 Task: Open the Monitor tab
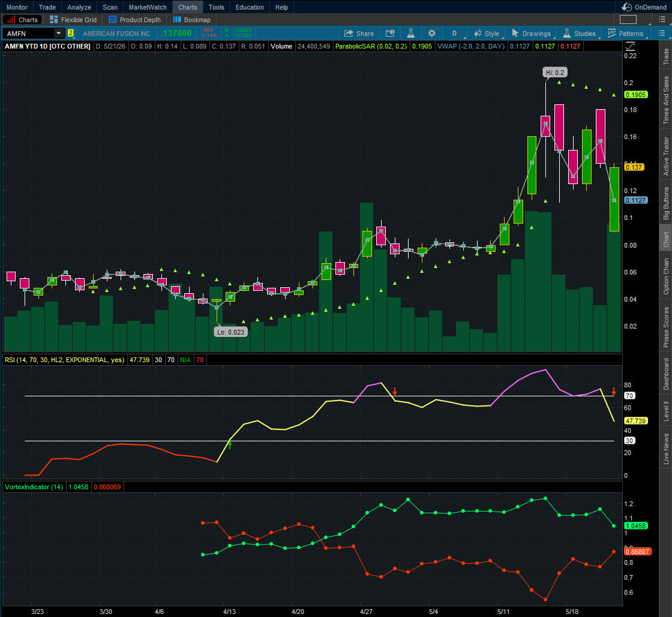tap(17, 7)
